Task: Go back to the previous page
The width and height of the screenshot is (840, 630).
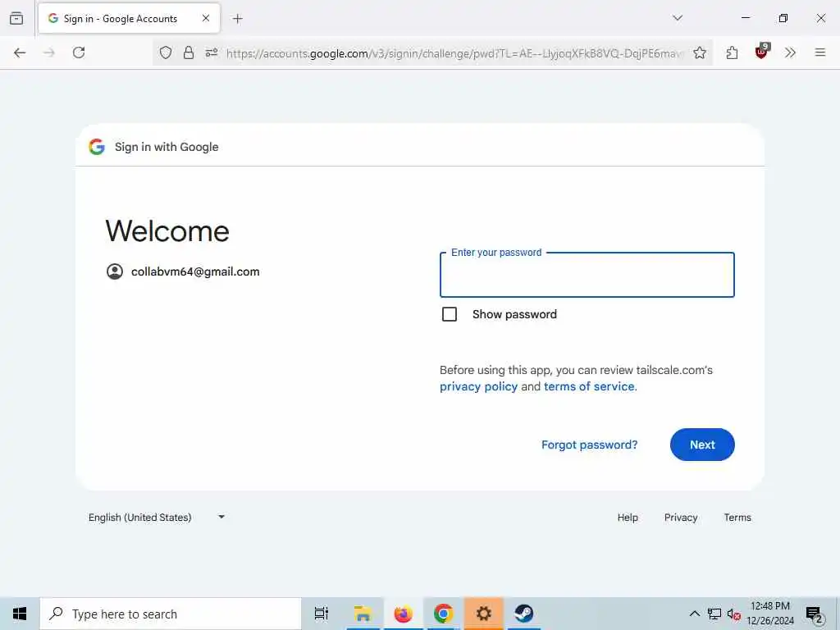Action: [20, 52]
